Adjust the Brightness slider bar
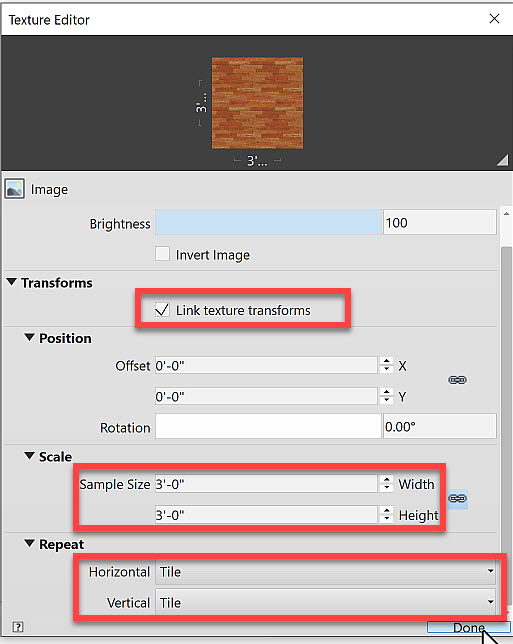The image size is (513, 644). (x=268, y=222)
